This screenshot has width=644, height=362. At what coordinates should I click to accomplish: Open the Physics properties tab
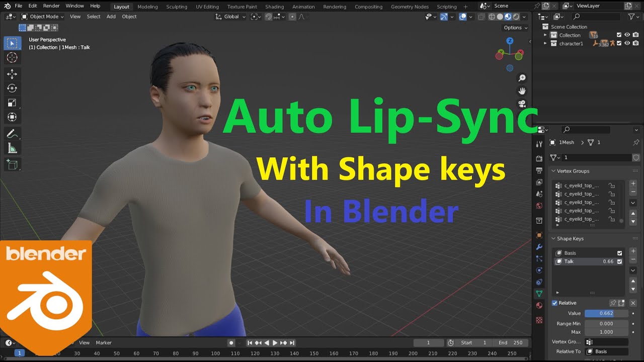click(539, 270)
